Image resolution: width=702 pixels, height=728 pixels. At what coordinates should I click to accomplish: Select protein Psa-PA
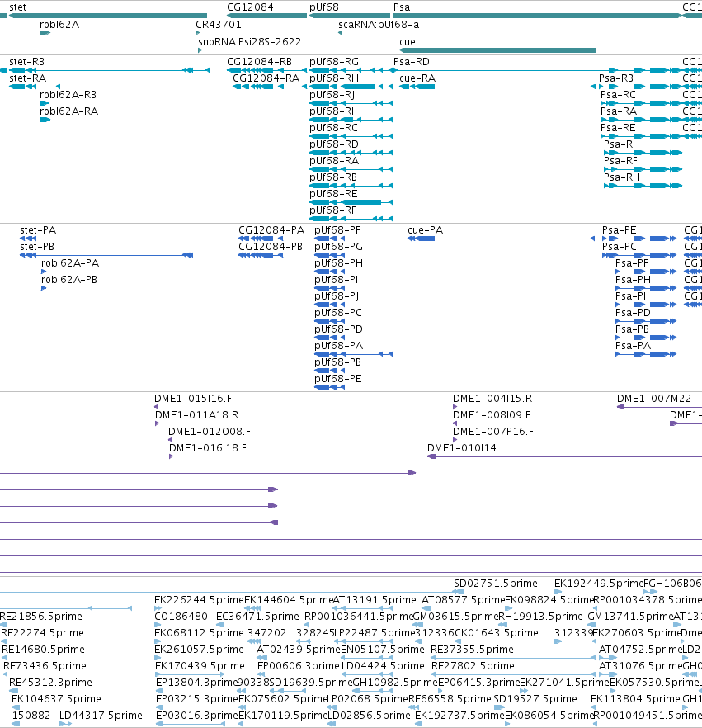pyautogui.click(x=646, y=354)
